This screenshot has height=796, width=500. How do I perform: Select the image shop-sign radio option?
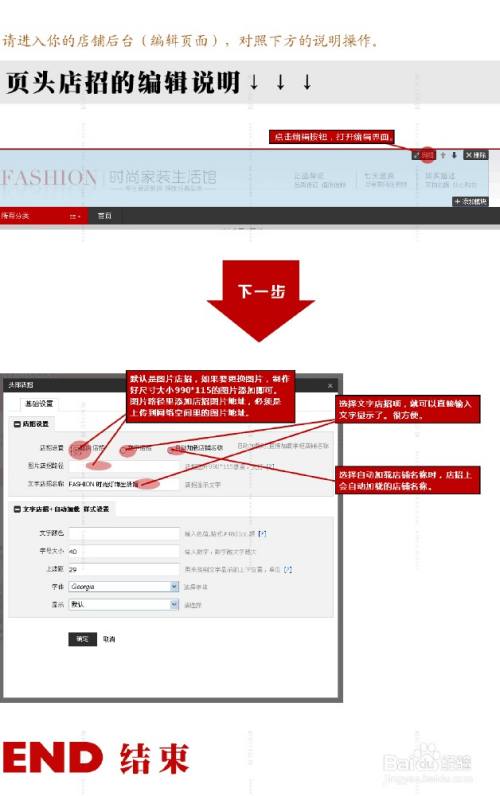pos(75,448)
